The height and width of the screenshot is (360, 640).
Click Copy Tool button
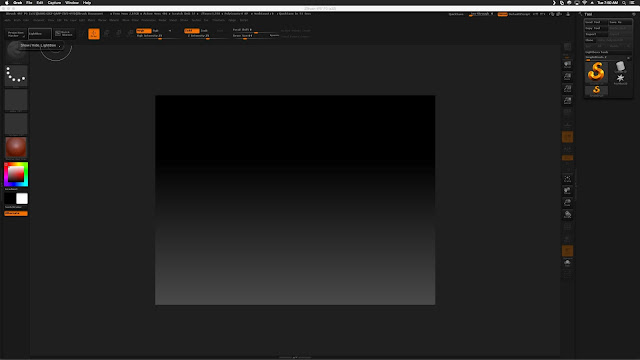click(596, 28)
